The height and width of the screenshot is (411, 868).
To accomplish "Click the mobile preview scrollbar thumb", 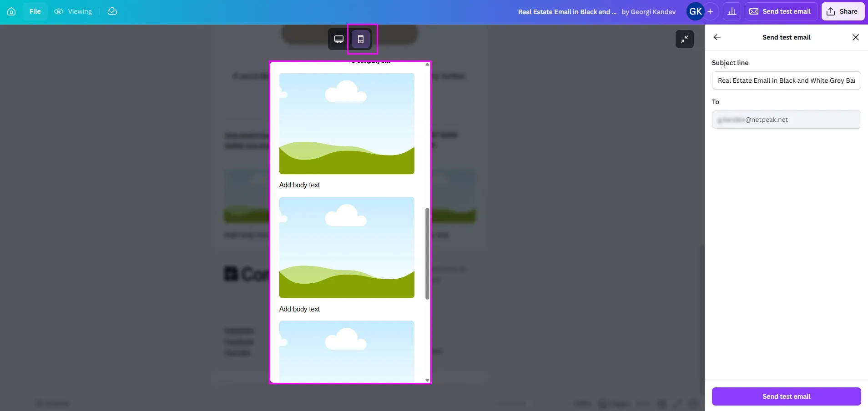I will coord(427,254).
